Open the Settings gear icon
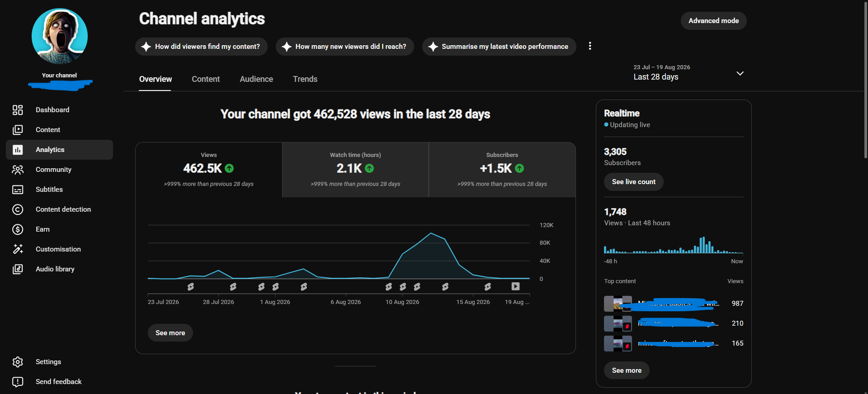The width and height of the screenshot is (868, 394). (18, 362)
